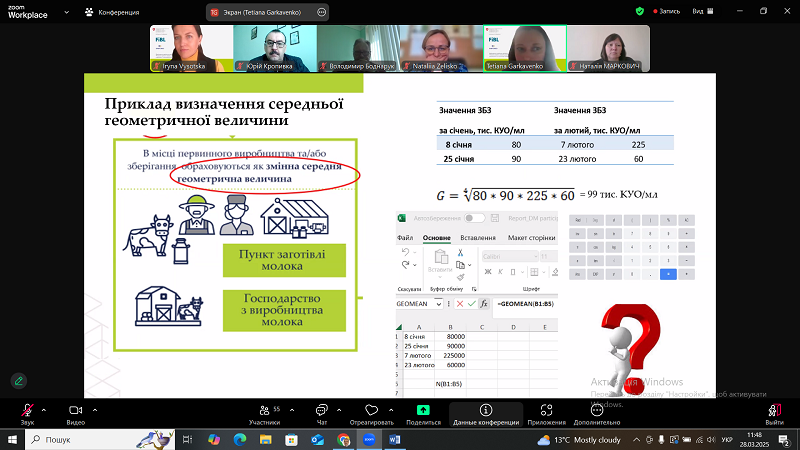This screenshot has width=800, height=450.
Task: Click the Excel redo arrow
Action: [405, 265]
